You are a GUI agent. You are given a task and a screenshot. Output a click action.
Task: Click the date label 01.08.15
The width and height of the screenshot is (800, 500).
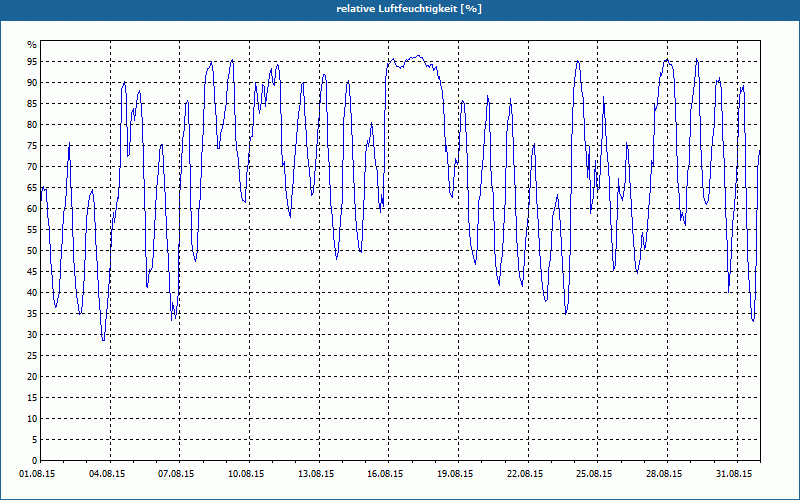point(38,474)
